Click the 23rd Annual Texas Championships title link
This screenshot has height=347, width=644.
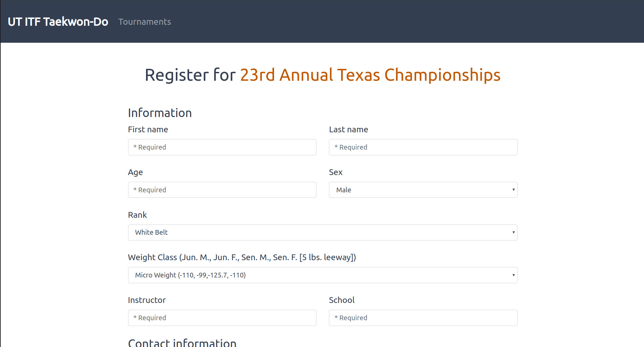(x=370, y=75)
